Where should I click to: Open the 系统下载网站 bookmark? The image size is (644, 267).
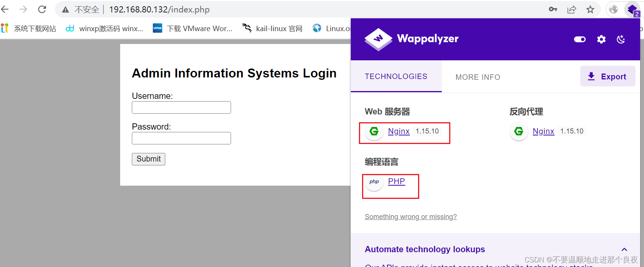click(29, 28)
